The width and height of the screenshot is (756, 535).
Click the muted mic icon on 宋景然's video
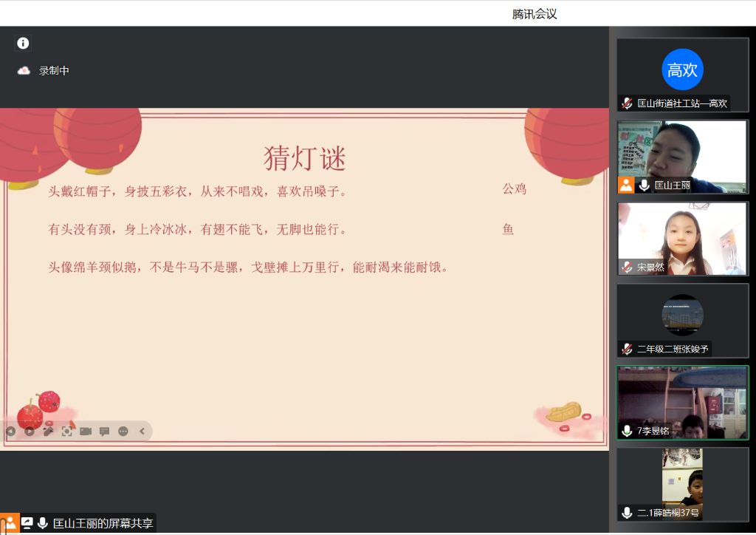(627, 267)
